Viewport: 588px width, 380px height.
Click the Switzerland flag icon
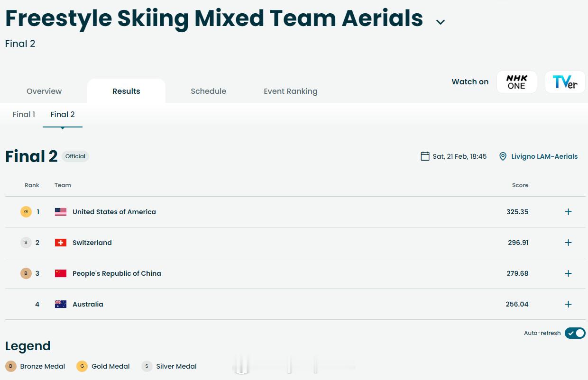click(61, 243)
